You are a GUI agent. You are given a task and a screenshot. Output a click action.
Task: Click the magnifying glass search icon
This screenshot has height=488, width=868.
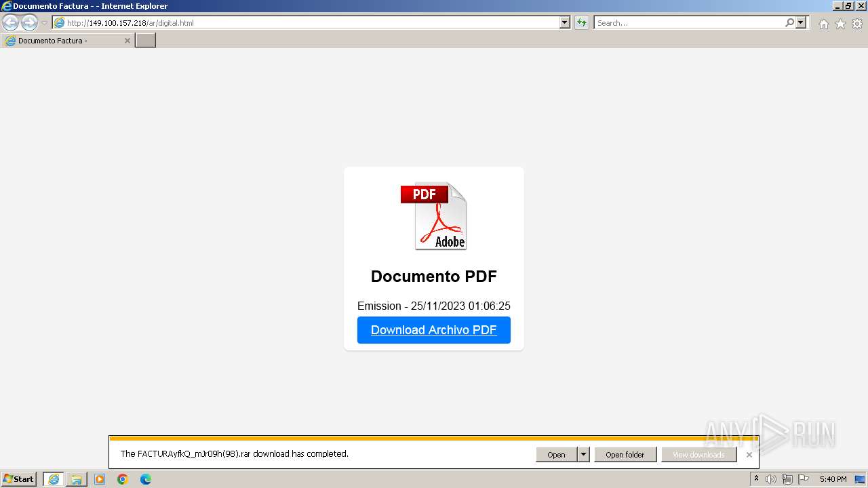click(789, 22)
